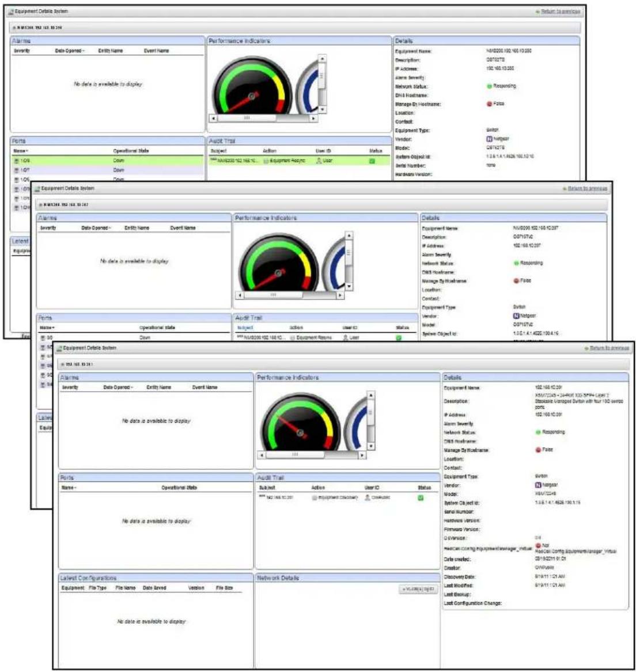Click red False hostname icon in middle window
This screenshot has width=636, height=672.
click(516, 280)
